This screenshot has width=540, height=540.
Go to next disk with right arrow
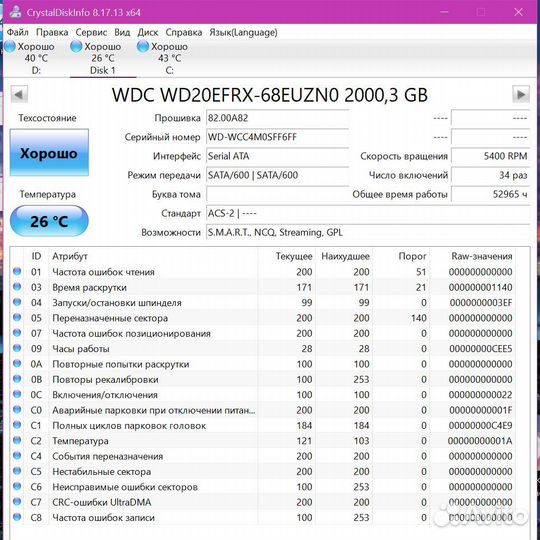tap(521, 94)
